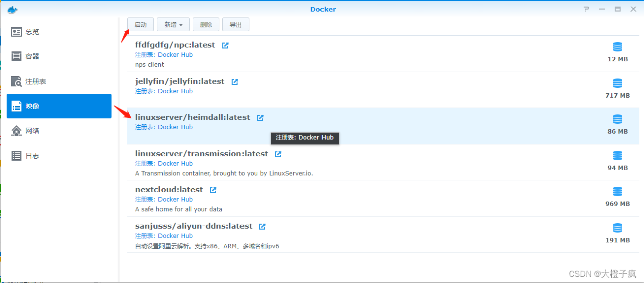Open Docker Hub link under ffdfgdfg/npc:latest
This screenshot has width=644, height=283.
click(x=175, y=55)
